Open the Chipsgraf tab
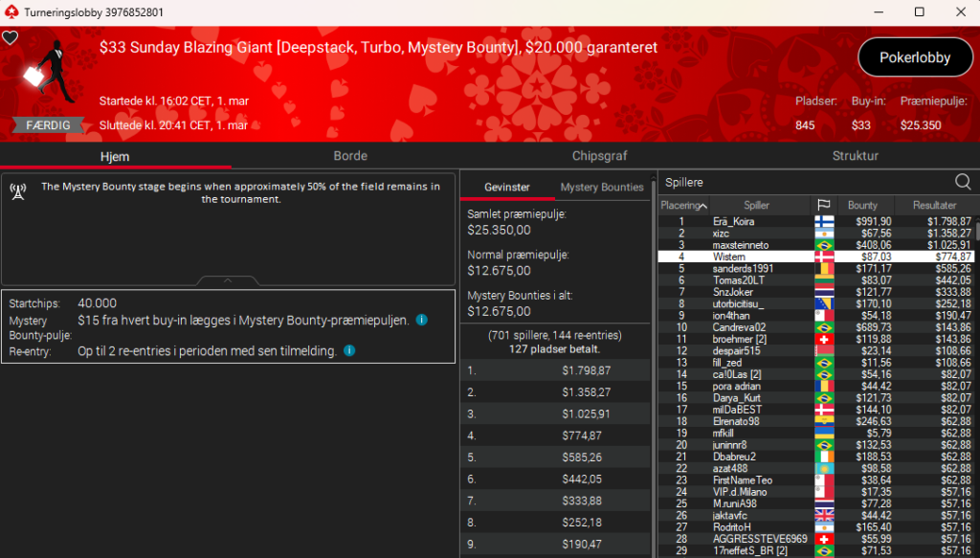The width and height of the screenshot is (980, 558). point(599,156)
